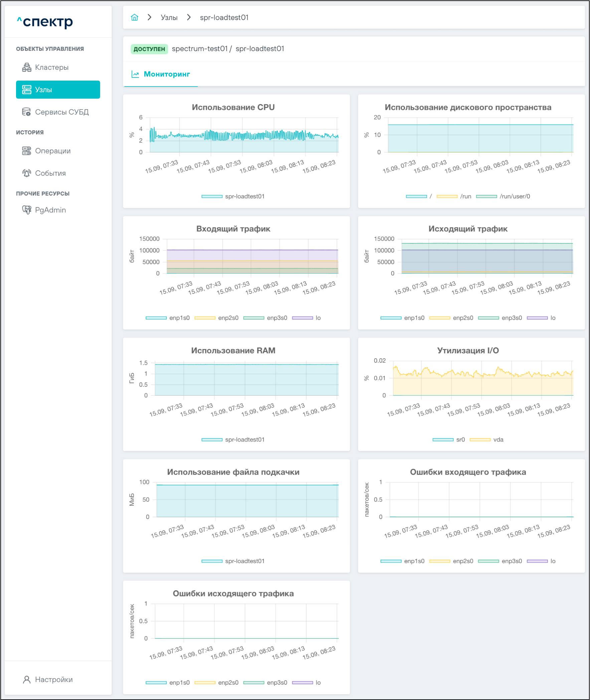Open Узлы breadcrumb link
This screenshot has width=590, height=700.
click(169, 17)
